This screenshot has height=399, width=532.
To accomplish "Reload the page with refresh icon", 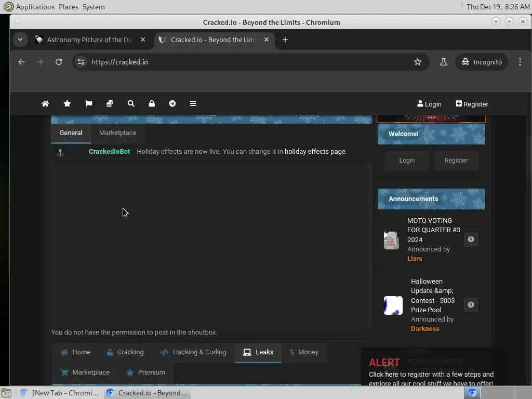I will click(59, 62).
